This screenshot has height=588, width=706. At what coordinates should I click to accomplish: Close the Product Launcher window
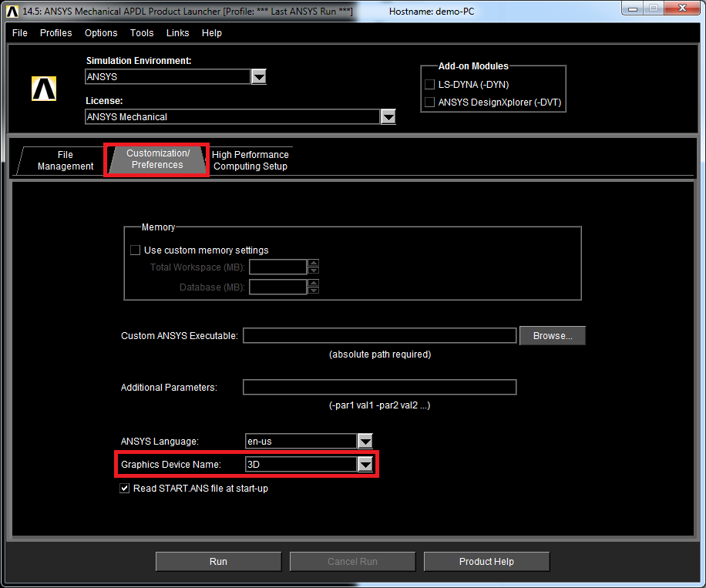click(682, 8)
